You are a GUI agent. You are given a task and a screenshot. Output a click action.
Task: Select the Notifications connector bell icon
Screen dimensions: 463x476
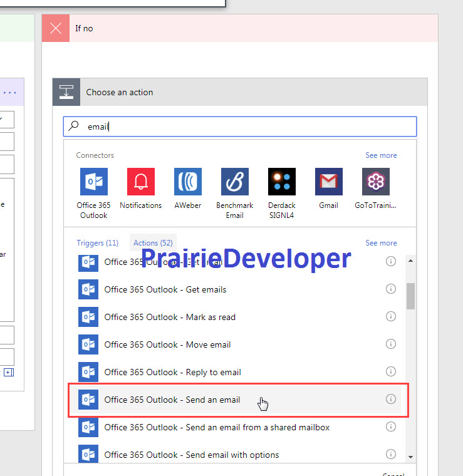click(141, 182)
